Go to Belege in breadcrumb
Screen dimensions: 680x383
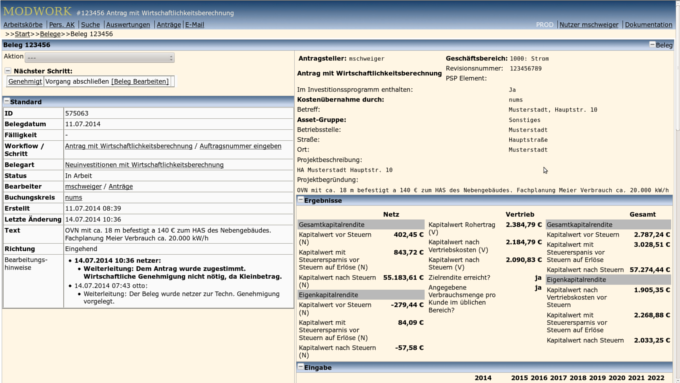coord(50,34)
